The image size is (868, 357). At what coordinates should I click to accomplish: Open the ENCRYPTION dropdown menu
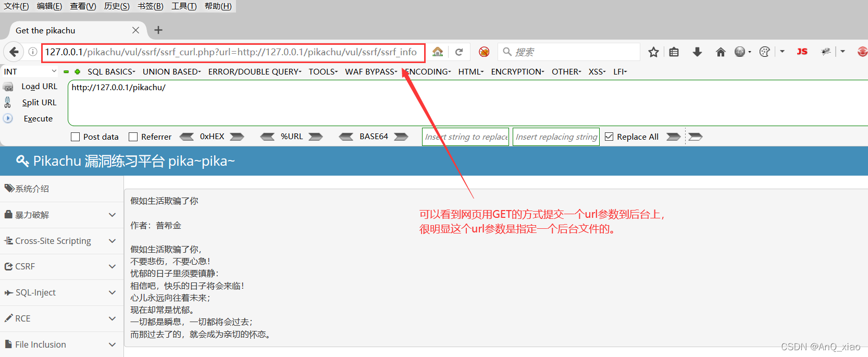pos(517,71)
